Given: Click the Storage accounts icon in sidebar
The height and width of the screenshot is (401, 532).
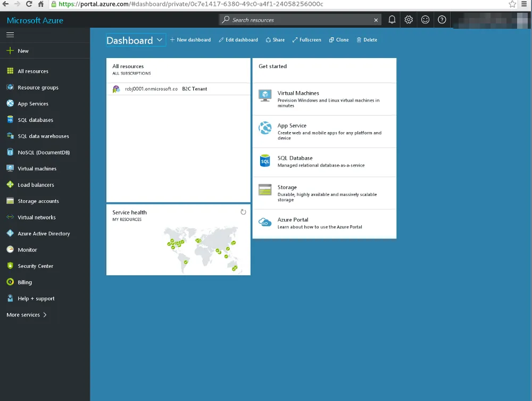Looking at the screenshot, I should tap(10, 201).
